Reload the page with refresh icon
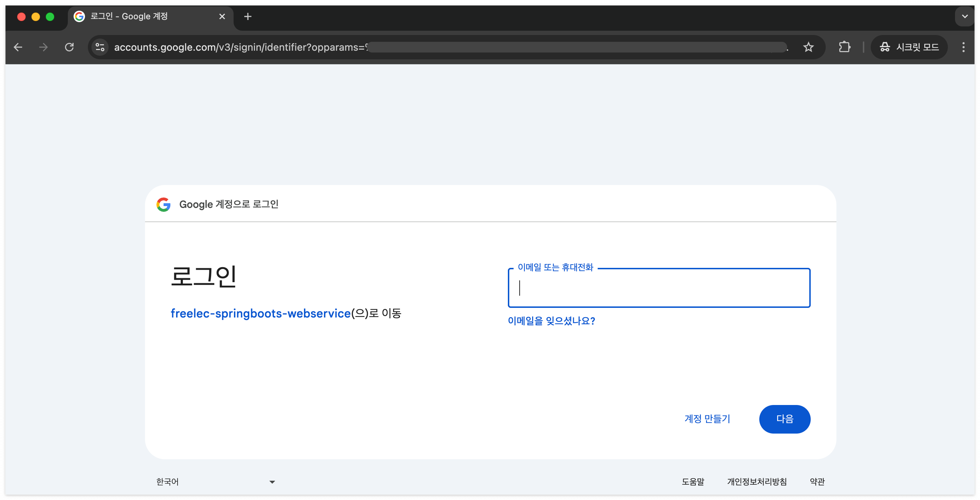The width and height of the screenshot is (980, 500). [x=69, y=47]
